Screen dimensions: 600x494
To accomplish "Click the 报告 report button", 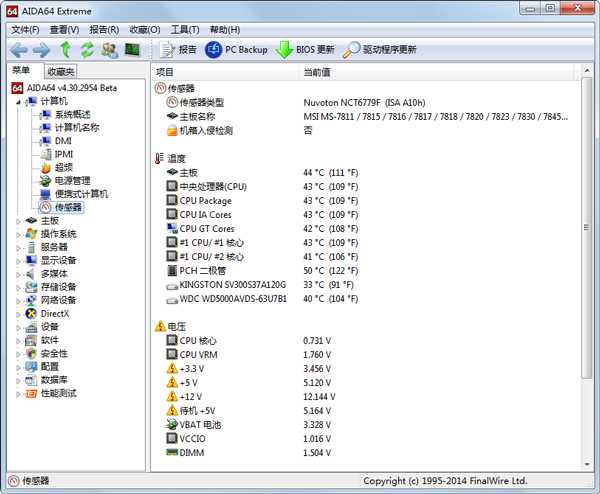I will pyautogui.click(x=178, y=50).
